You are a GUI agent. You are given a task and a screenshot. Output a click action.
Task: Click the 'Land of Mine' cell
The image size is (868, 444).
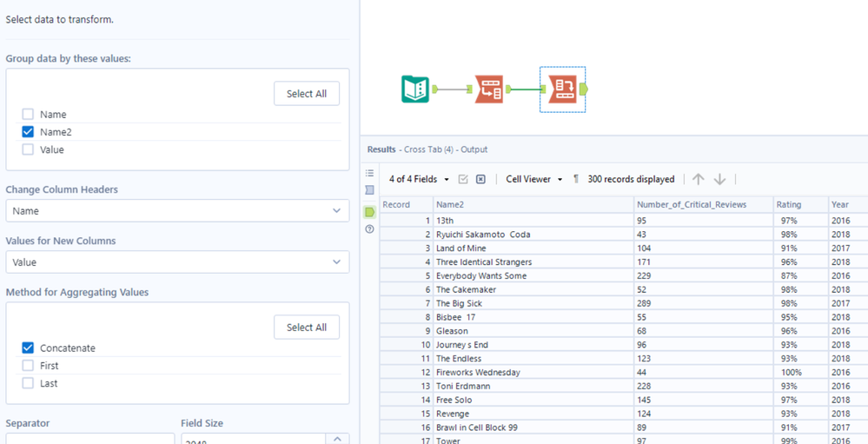click(533, 248)
